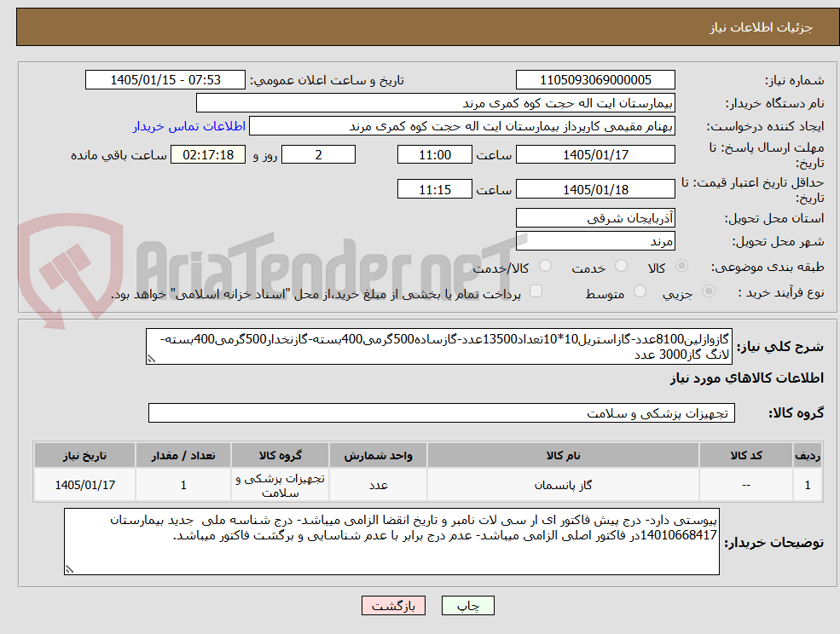Click the چاپ (print) button
This screenshot has width=840, height=634.
pos(467,606)
